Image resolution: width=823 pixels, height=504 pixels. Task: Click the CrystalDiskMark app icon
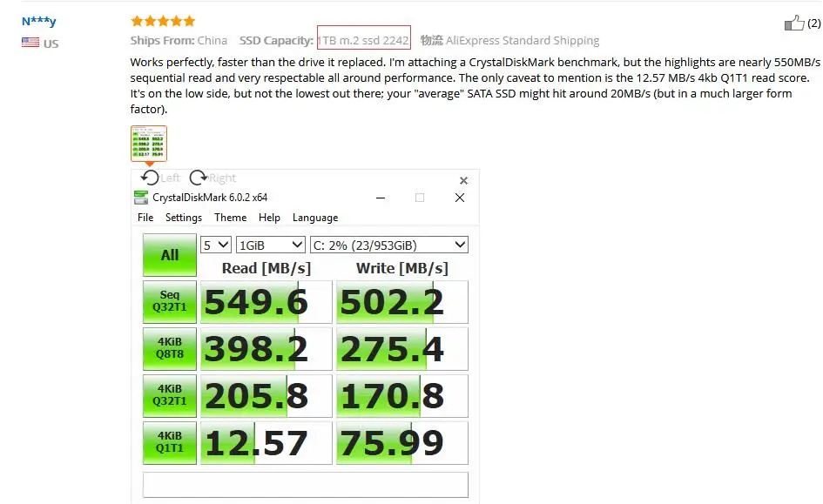pos(141,198)
